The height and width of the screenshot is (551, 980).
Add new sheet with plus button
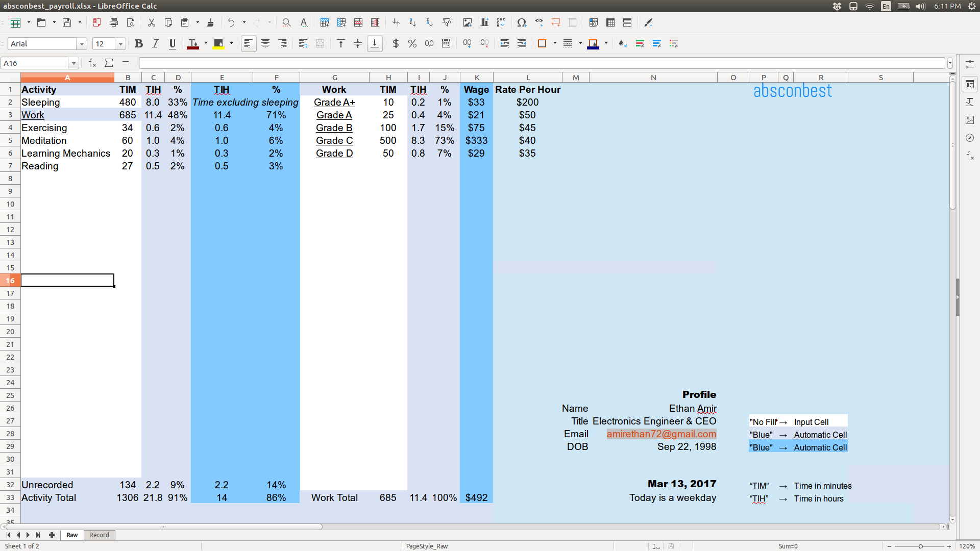click(x=52, y=535)
